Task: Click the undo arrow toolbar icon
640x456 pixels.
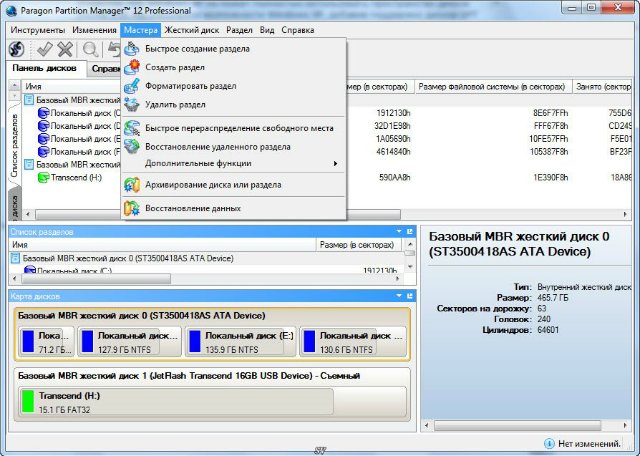Action: pos(114,49)
